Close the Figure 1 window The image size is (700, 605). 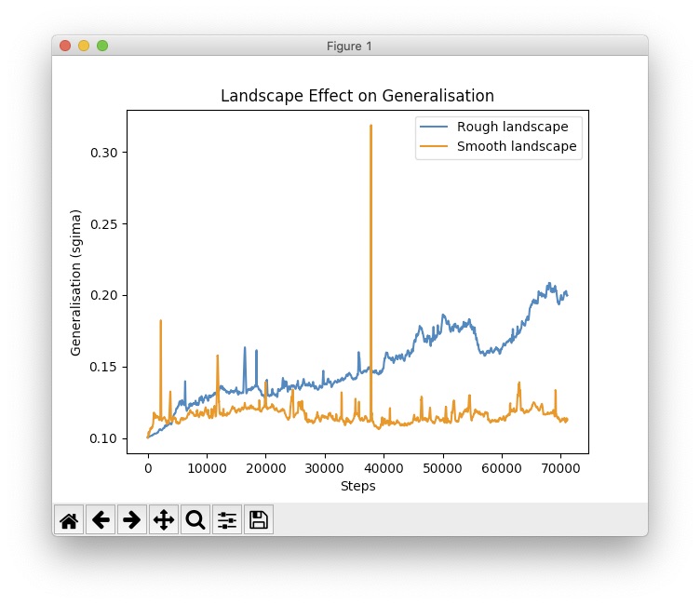[65, 46]
